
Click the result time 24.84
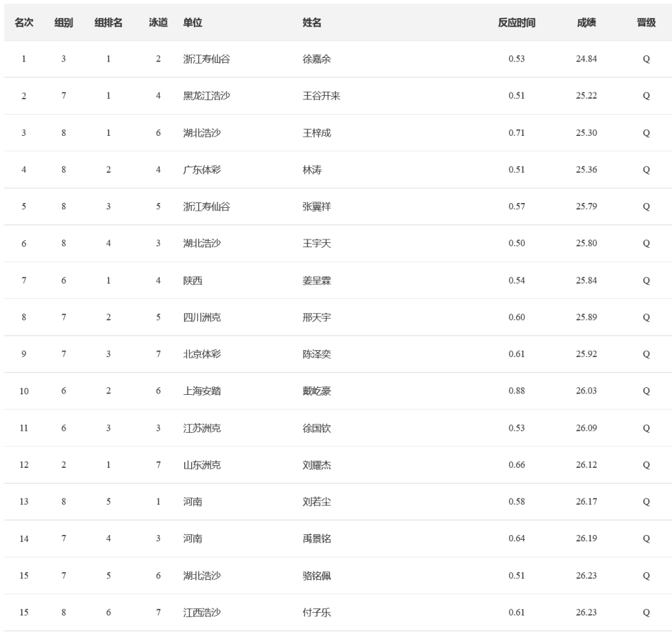(587, 59)
